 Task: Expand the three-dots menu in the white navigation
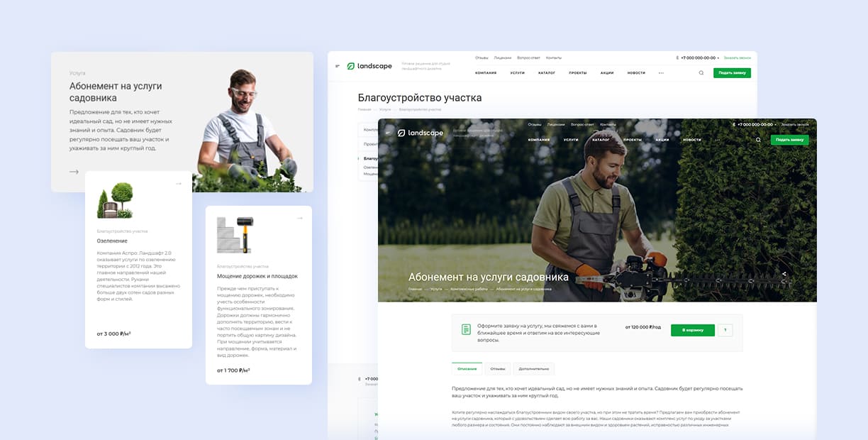point(661,72)
